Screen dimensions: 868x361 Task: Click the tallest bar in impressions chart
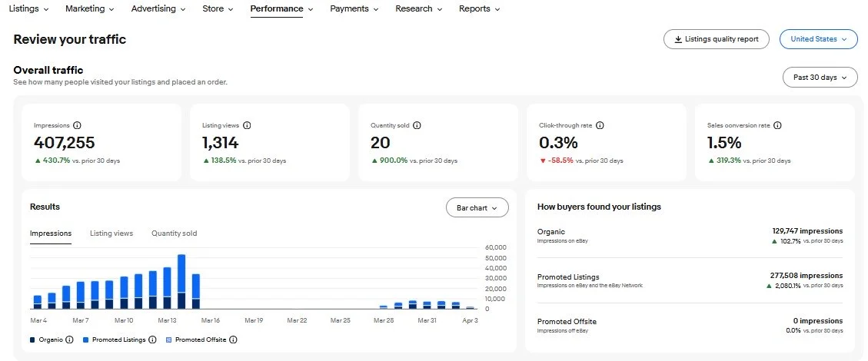coord(181,280)
